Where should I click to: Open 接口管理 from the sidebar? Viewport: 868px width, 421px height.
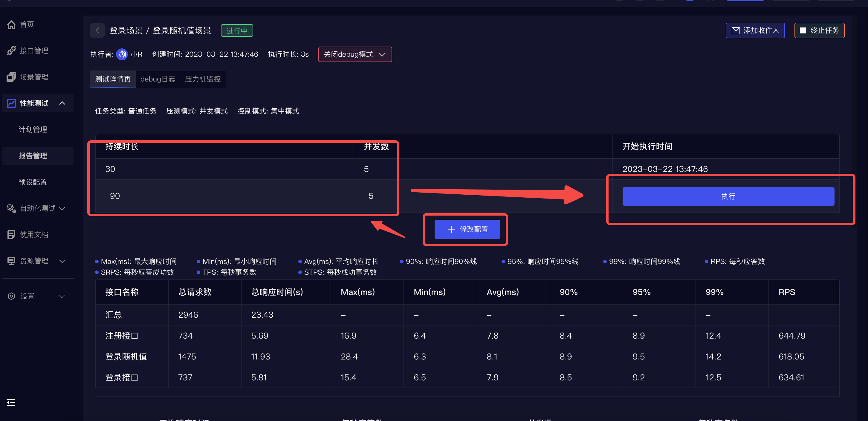pos(34,51)
